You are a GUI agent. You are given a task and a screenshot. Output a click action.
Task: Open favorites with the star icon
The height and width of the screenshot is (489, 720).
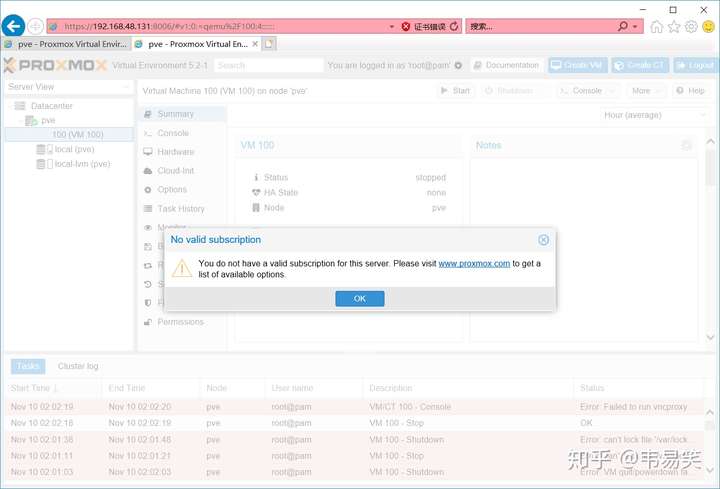pos(674,27)
